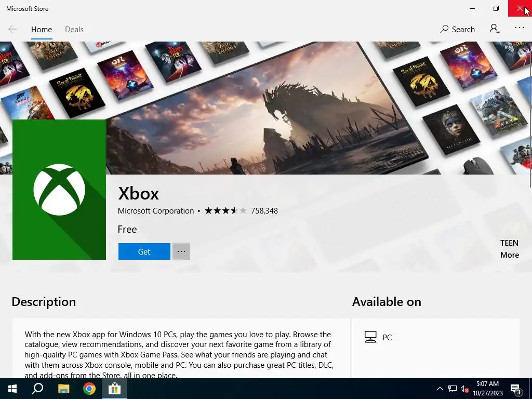Click the Free price label
The image size is (532, 399).
(127, 229)
